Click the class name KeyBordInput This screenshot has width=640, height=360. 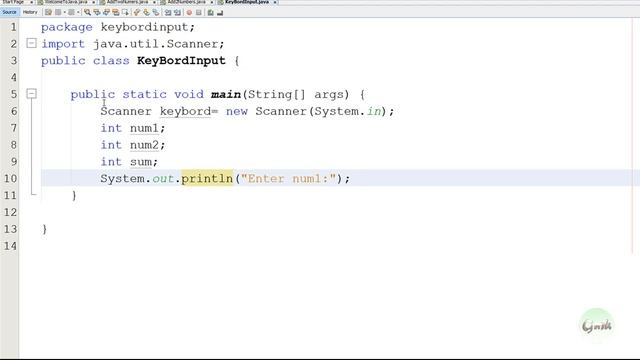pos(181,61)
